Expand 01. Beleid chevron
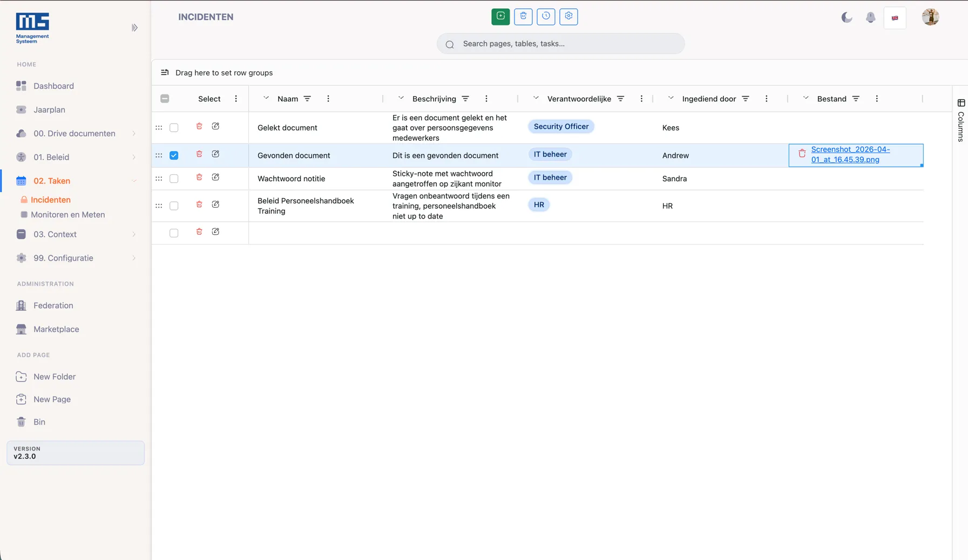Screen dimensions: 968x560 point(134,157)
